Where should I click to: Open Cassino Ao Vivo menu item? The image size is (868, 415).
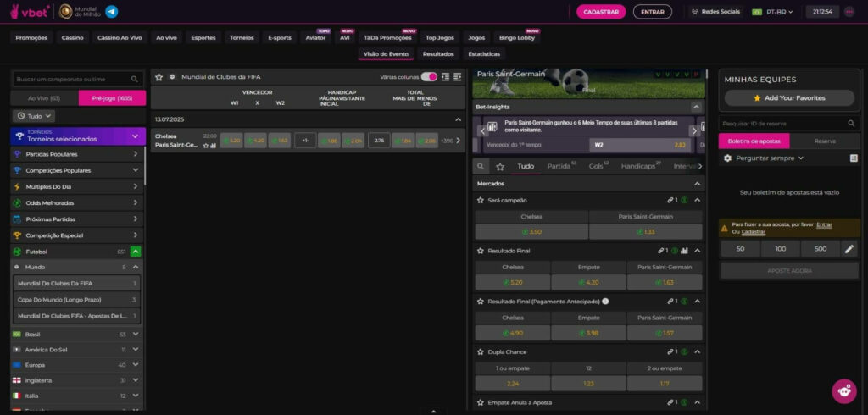pos(120,37)
